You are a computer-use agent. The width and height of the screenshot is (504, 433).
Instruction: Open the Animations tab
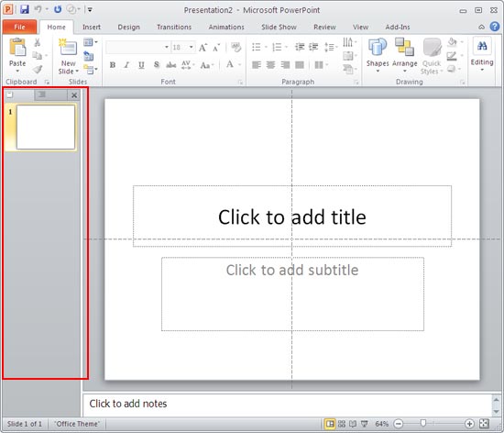click(226, 27)
